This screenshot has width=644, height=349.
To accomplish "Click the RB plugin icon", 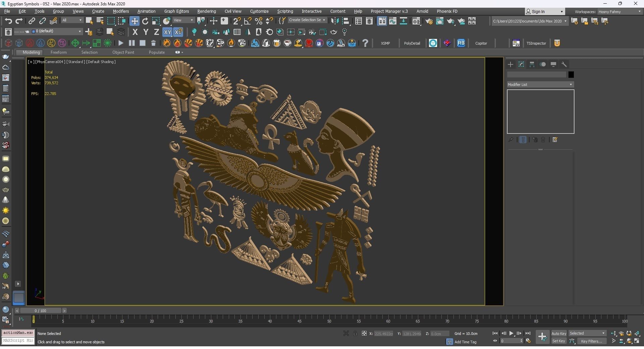I will tap(461, 43).
